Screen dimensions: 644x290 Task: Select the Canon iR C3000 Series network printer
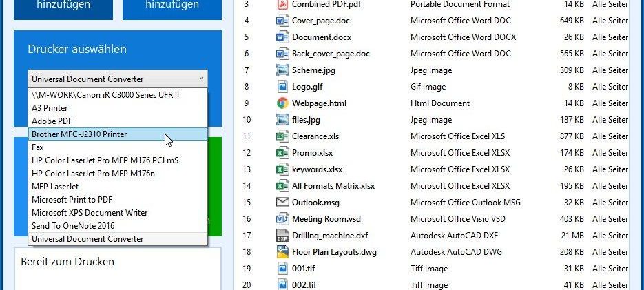pyautogui.click(x=105, y=95)
